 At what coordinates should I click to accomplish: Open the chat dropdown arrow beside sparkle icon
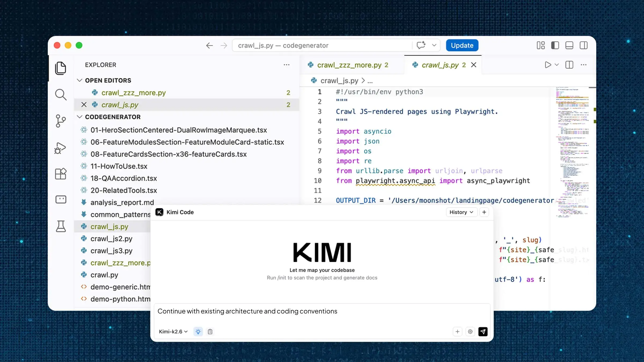(434, 45)
